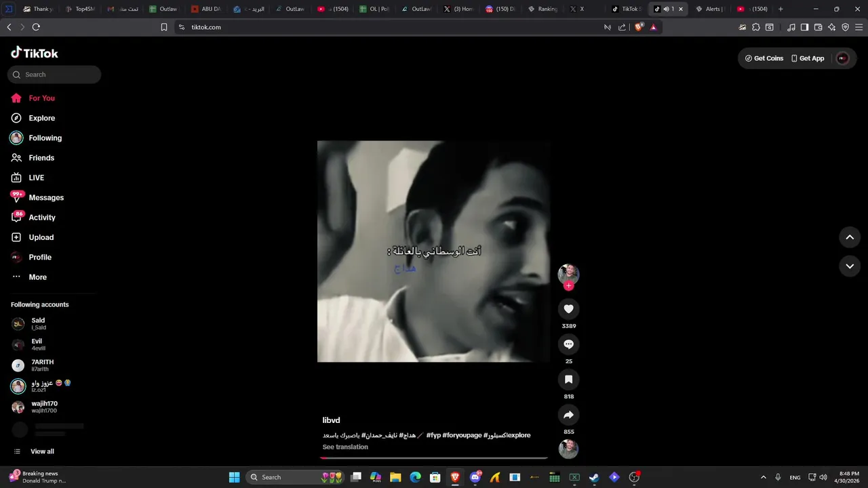Click View all following accounts

[34, 451]
